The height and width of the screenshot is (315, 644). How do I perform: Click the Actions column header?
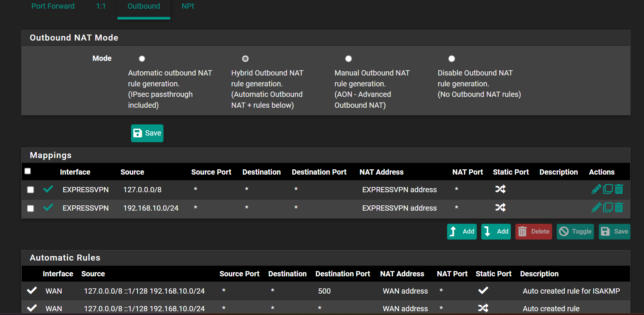click(x=602, y=172)
